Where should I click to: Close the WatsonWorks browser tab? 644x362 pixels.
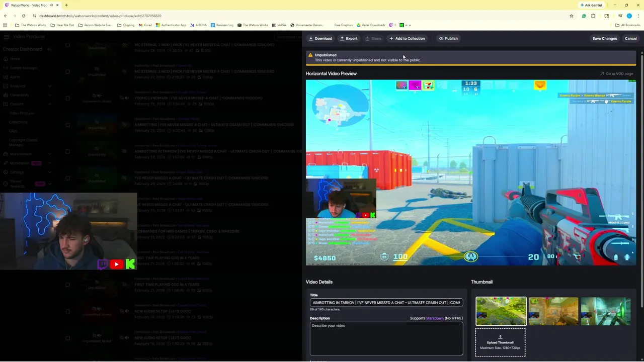pos(57,5)
